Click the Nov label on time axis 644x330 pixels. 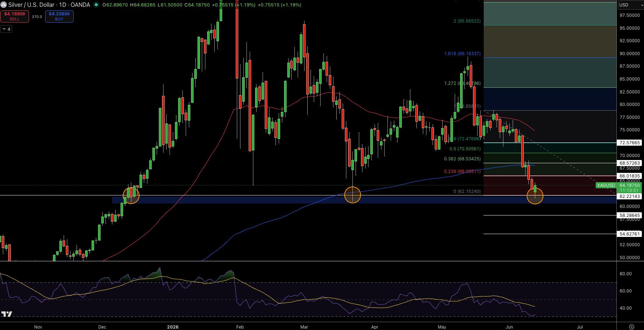pos(38,327)
